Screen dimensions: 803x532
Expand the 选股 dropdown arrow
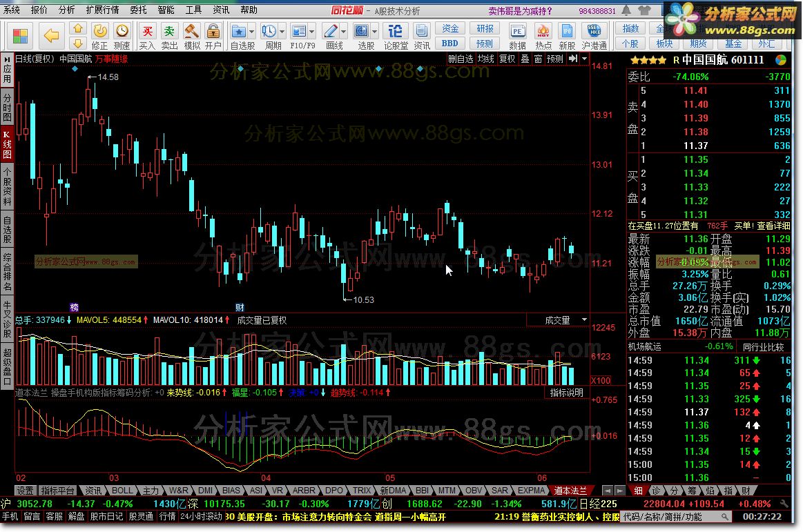pyautogui.click(x=375, y=32)
